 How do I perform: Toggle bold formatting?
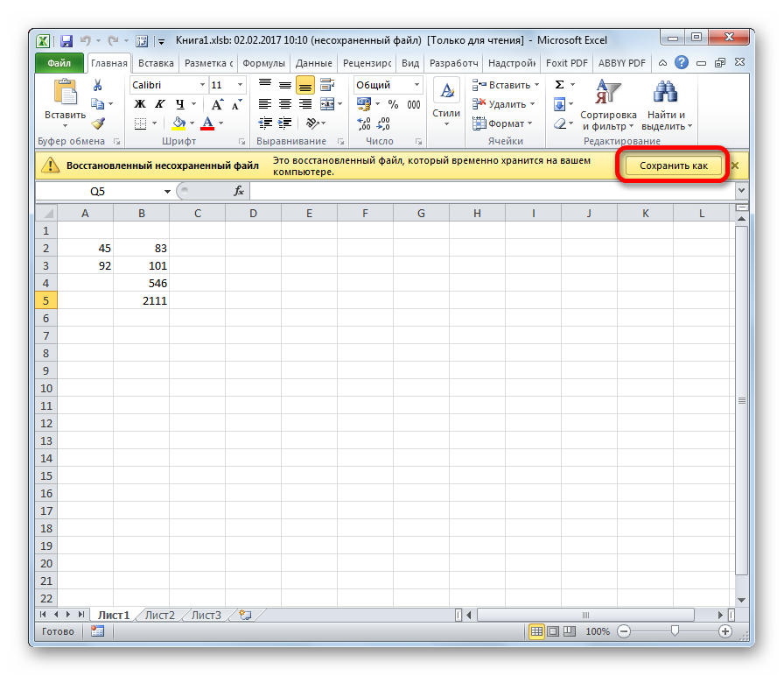point(139,104)
